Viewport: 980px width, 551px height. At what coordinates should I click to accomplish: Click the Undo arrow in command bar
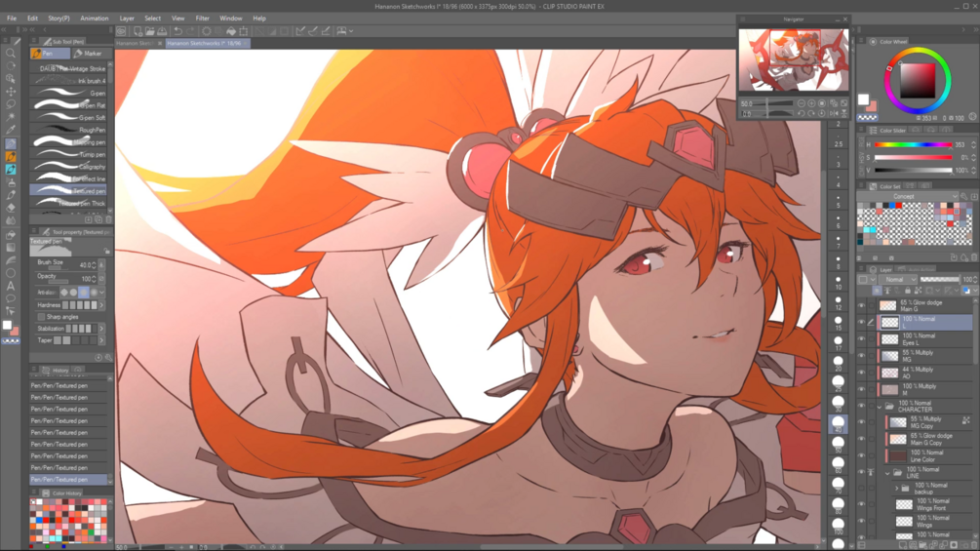(x=178, y=30)
